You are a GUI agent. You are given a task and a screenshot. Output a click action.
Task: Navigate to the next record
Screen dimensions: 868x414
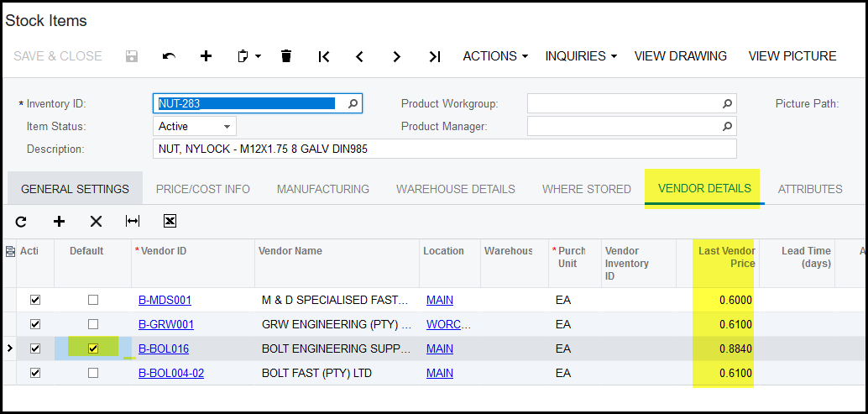click(396, 56)
